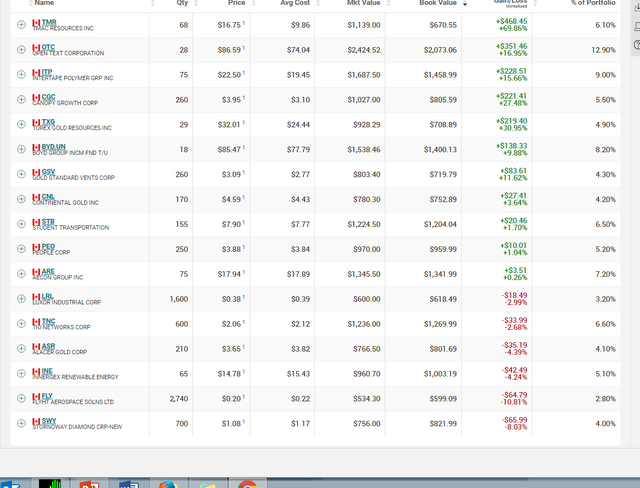Open the FLY ticker link
Image resolution: width=640 pixels, height=488 pixels.
coord(47,396)
